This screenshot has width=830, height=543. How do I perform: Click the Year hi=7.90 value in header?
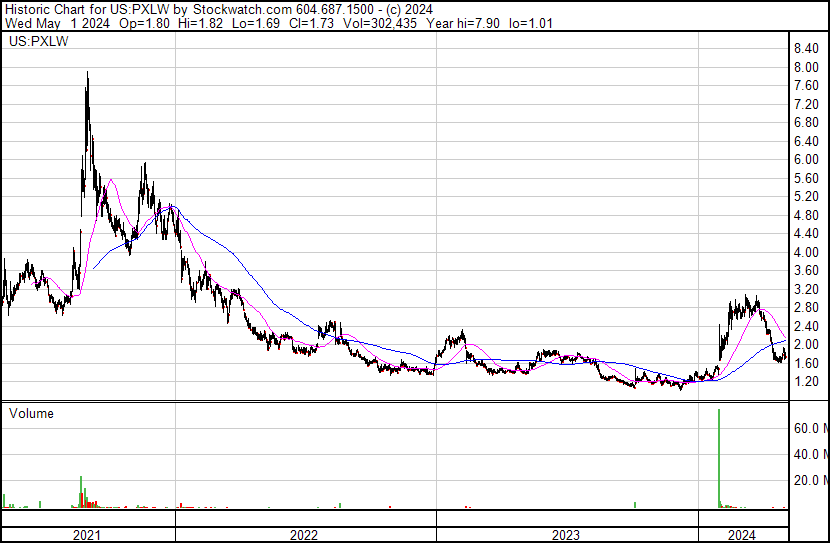(463, 23)
